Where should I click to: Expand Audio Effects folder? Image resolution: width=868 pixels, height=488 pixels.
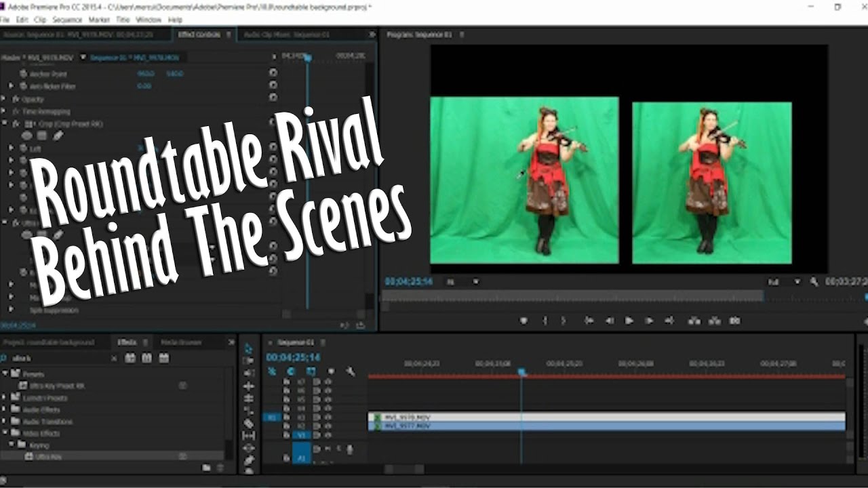pyautogui.click(x=5, y=409)
